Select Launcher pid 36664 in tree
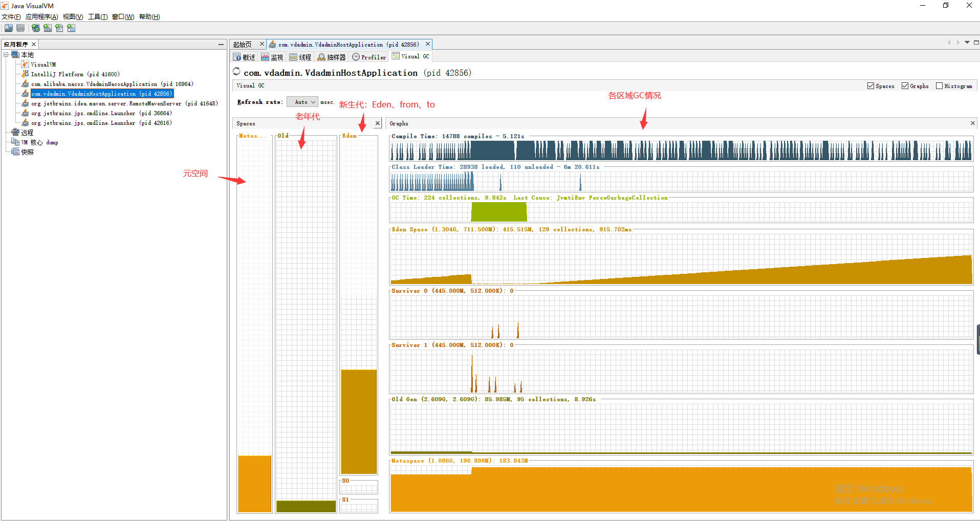 point(101,113)
